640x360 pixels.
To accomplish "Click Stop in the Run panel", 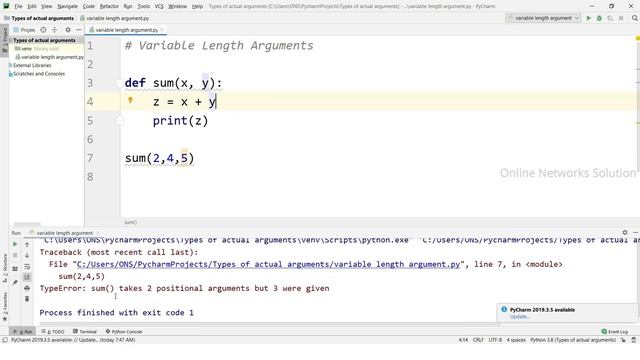I will 15,255.
